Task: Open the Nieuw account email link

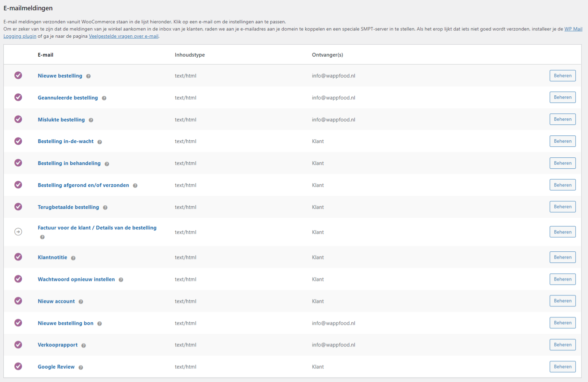Action: point(56,301)
